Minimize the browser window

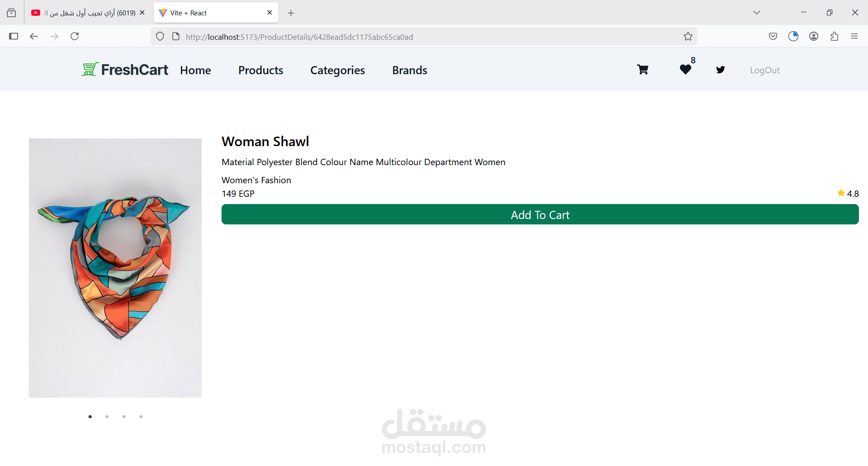804,12
